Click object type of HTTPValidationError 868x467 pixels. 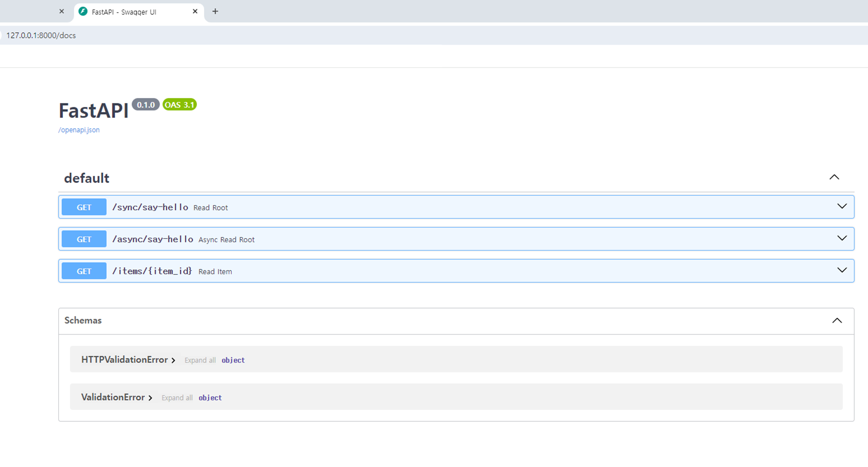point(233,360)
